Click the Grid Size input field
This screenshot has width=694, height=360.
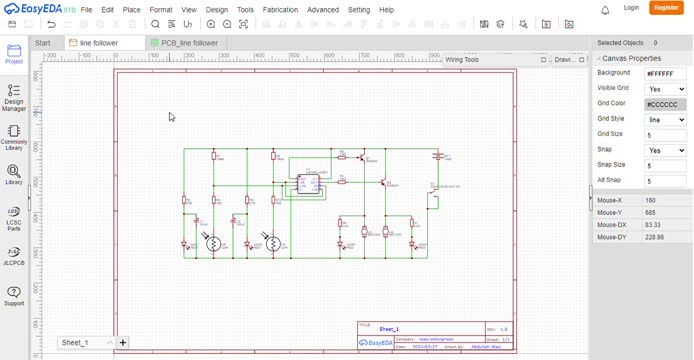click(x=665, y=135)
